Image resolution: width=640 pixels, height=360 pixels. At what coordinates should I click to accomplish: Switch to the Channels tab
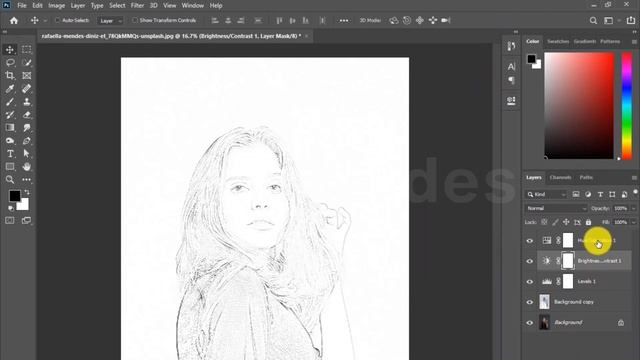pyautogui.click(x=560, y=178)
